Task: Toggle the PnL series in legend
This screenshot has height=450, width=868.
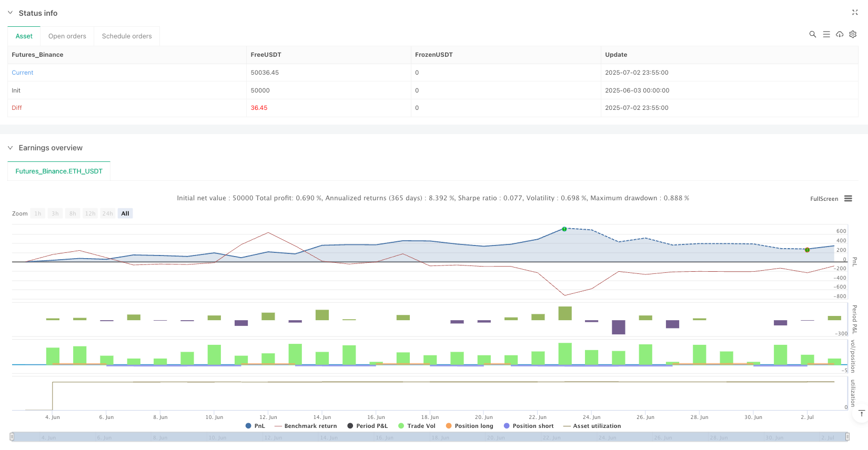Action: point(255,426)
